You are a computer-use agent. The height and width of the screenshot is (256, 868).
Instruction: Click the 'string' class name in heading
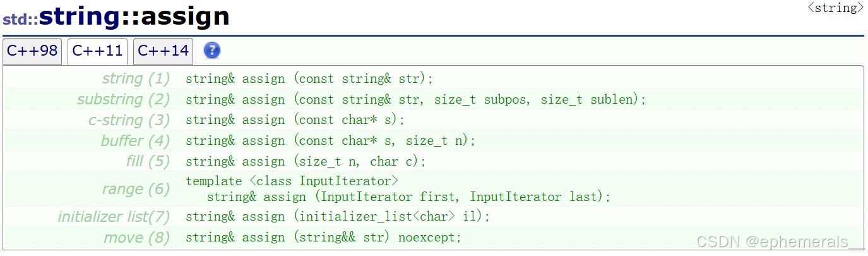79,16
